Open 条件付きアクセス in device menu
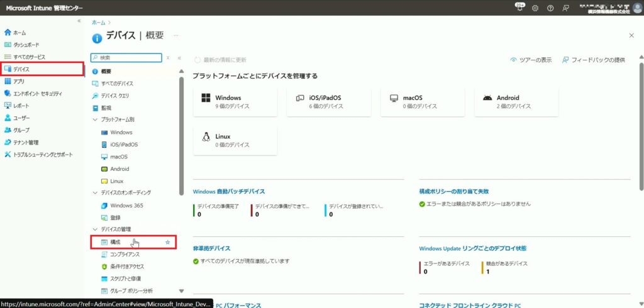 (123, 267)
